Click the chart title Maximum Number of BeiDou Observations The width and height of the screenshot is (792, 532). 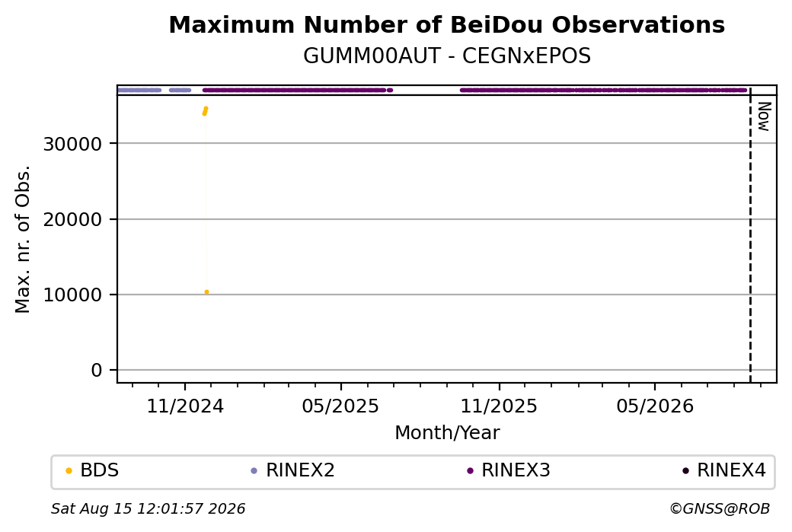446,25
